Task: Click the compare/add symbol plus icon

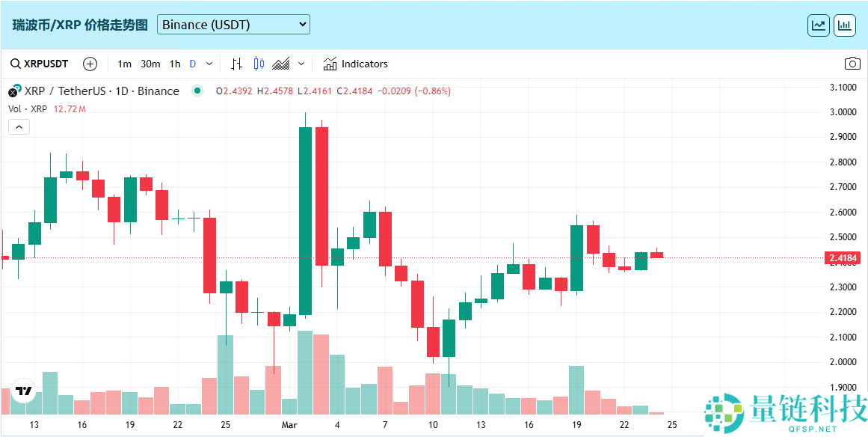Action: coord(90,64)
